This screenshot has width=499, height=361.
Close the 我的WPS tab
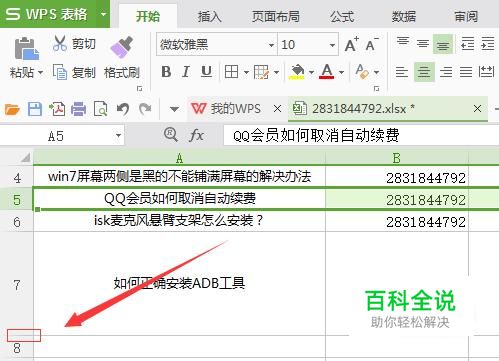(x=277, y=109)
